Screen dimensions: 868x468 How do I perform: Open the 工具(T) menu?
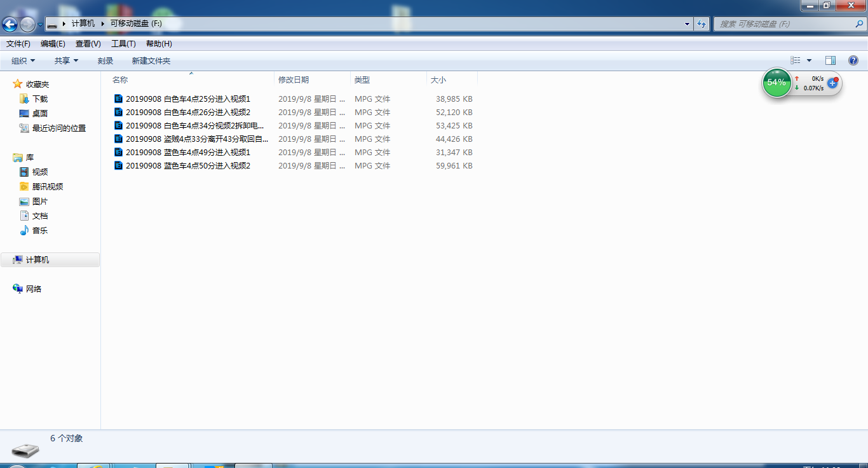click(x=123, y=44)
